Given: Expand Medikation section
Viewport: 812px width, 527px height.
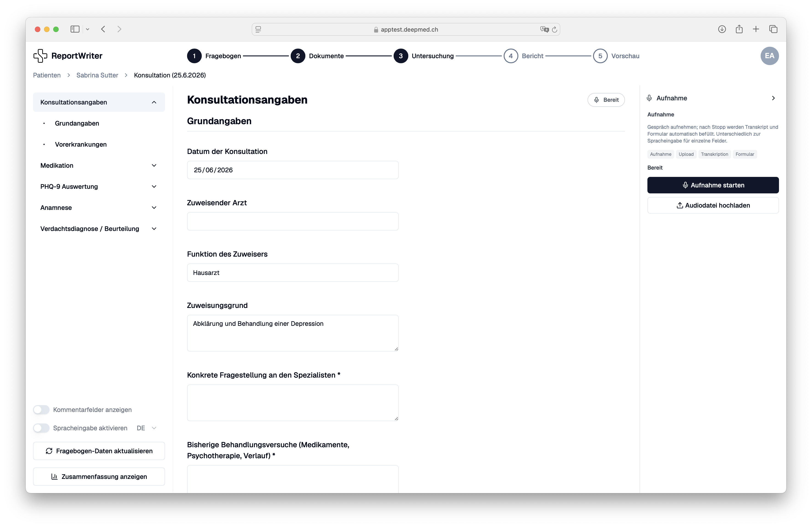Looking at the screenshot, I should [x=99, y=165].
